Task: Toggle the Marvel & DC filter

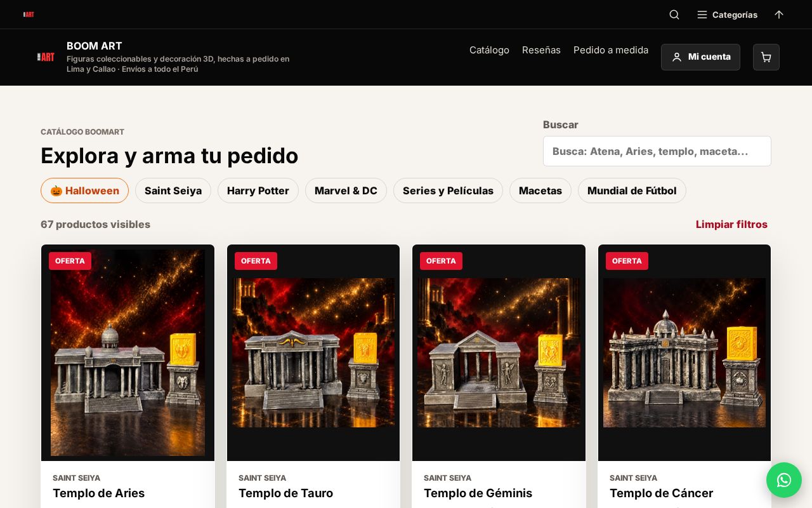Action: point(346,190)
